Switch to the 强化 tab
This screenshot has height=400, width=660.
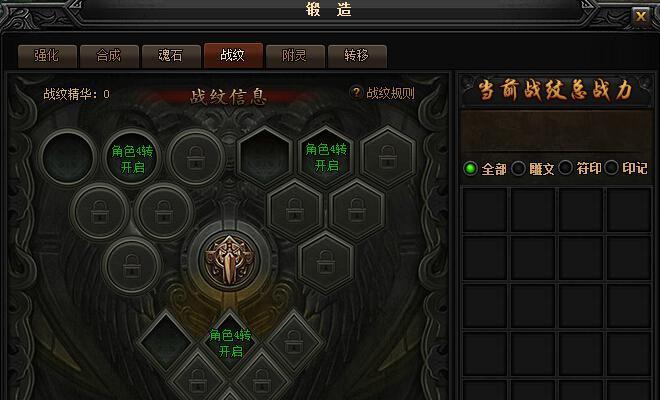[x=47, y=56]
